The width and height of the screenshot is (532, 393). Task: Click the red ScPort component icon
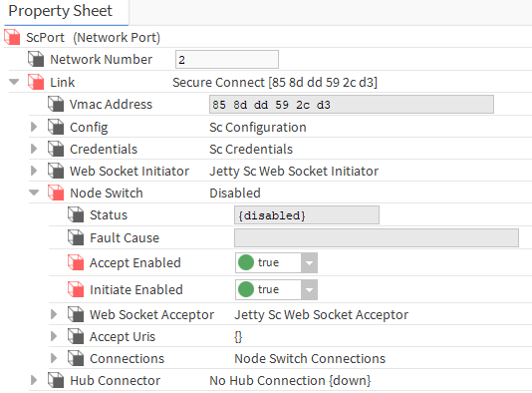(x=12, y=37)
